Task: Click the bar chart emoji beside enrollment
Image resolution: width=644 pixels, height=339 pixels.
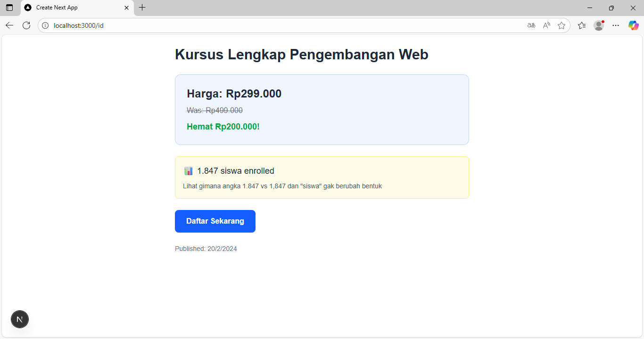Action: pyautogui.click(x=189, y=171)
